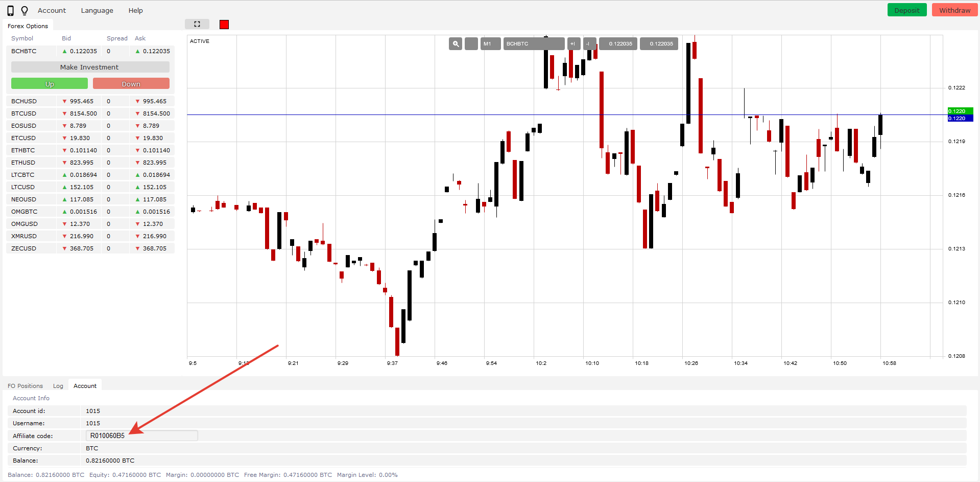
Task: Click the chart zoom magnifier icon
Action: 456,44
